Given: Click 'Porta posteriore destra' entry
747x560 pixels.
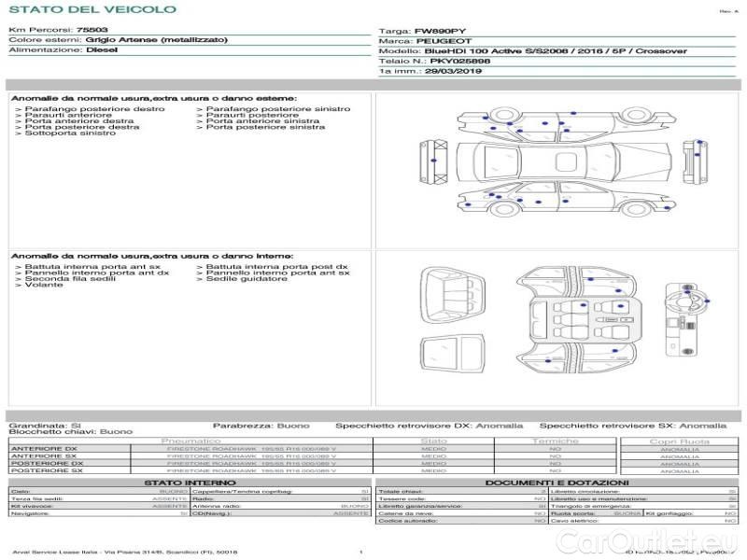Looking at the screenshot, I should (x=82, y=127).
